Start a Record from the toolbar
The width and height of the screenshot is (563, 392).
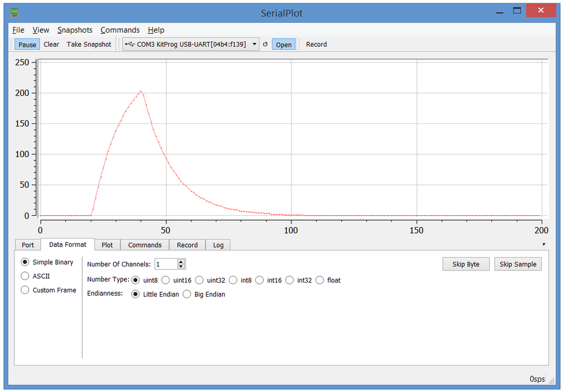tap(316, 44)
